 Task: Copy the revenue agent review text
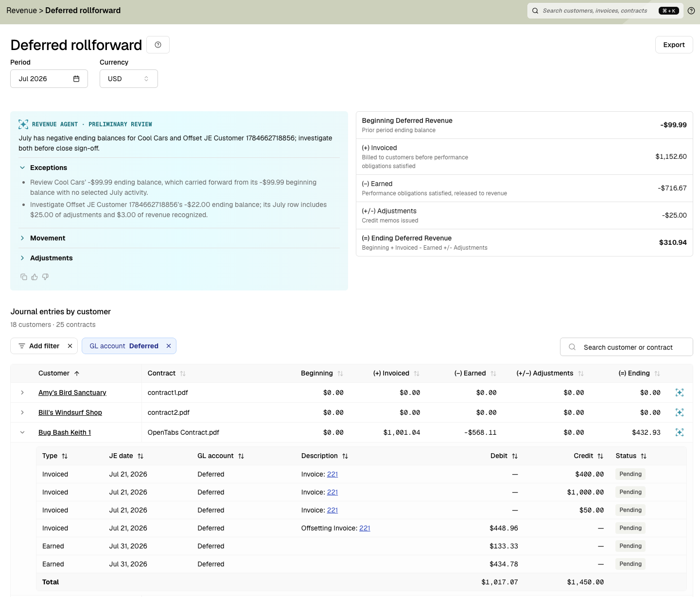(24, 277)
